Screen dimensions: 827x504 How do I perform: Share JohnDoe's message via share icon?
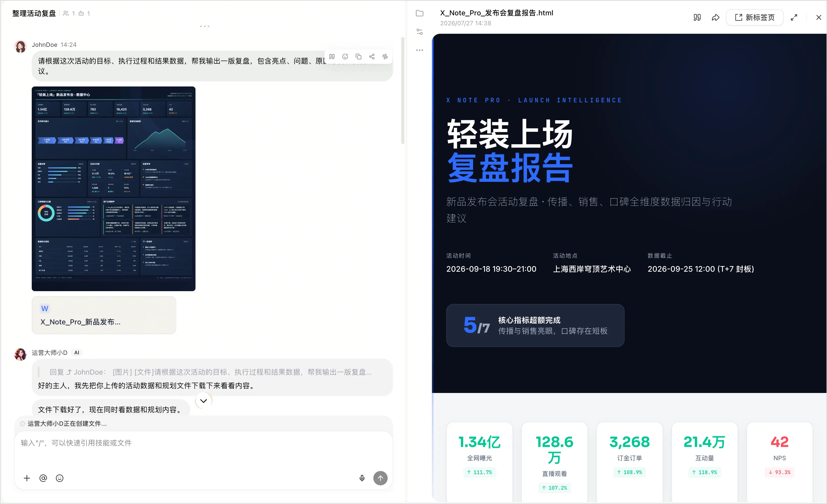coord(372,56)
